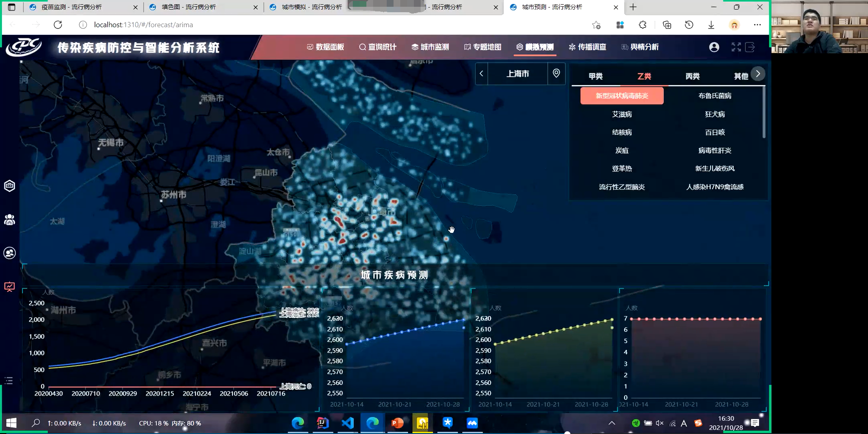Open the hexagon module icon in left sidebar
The width and height of the screenshot is (868, 434).
point(9,186)
